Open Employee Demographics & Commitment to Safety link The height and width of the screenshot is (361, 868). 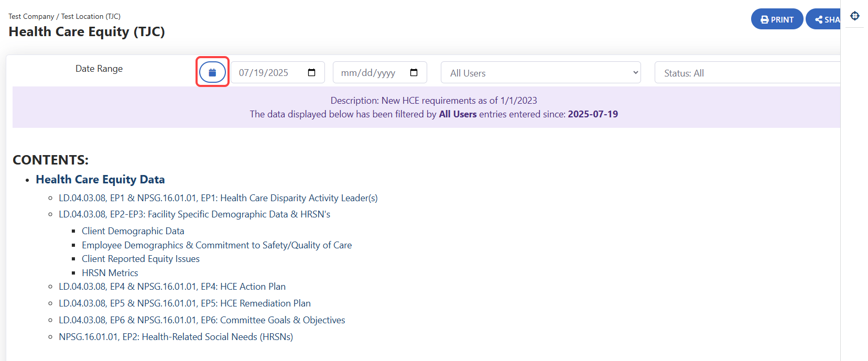tap(216, 245)
